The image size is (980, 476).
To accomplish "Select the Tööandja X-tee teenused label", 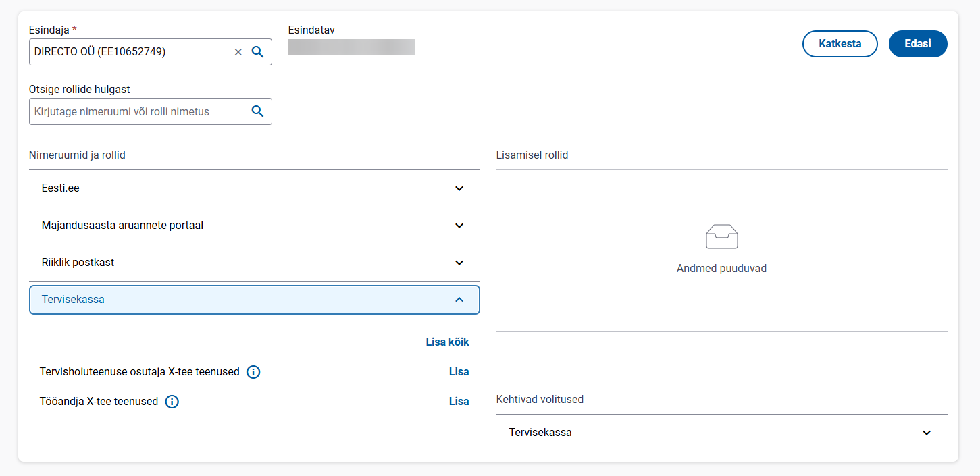I will point(99,402).
